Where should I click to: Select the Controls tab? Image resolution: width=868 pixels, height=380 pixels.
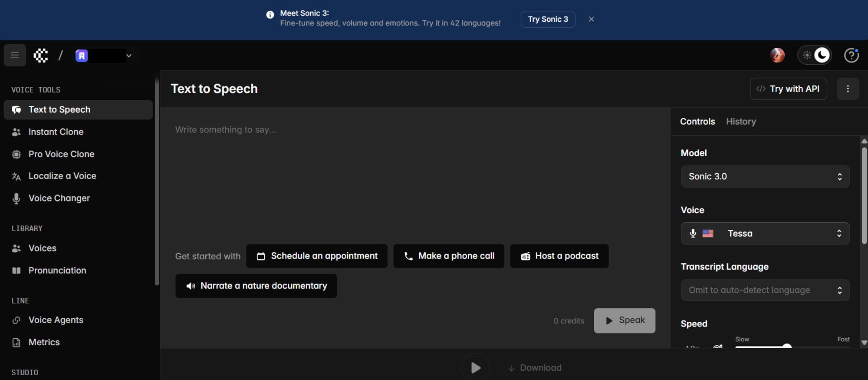[697, 122]
